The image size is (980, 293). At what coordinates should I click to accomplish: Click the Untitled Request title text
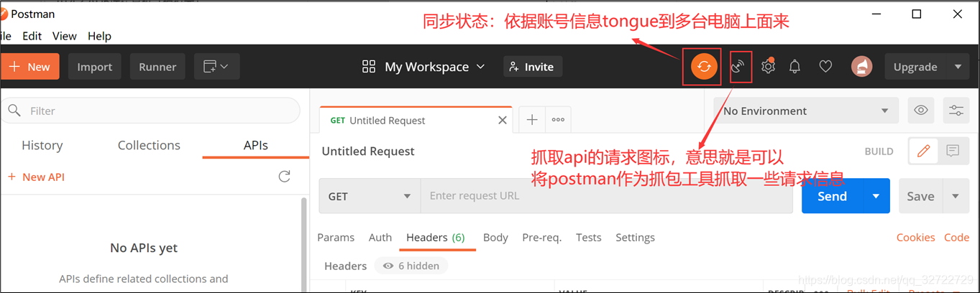[x=368, y=152]
